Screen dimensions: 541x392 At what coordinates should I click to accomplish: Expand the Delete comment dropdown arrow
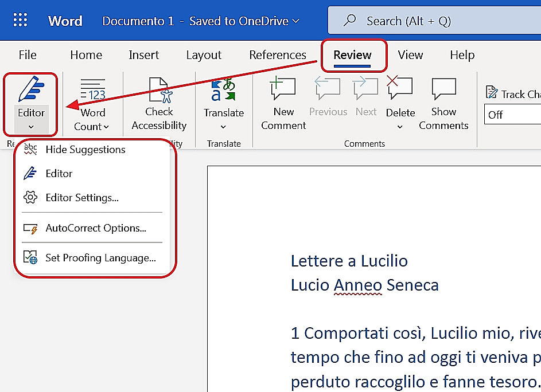400,127
